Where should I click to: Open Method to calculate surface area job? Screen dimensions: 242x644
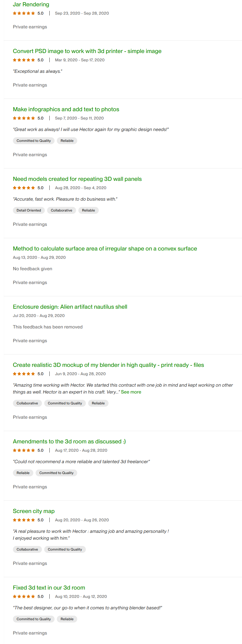tap(105, 249)
